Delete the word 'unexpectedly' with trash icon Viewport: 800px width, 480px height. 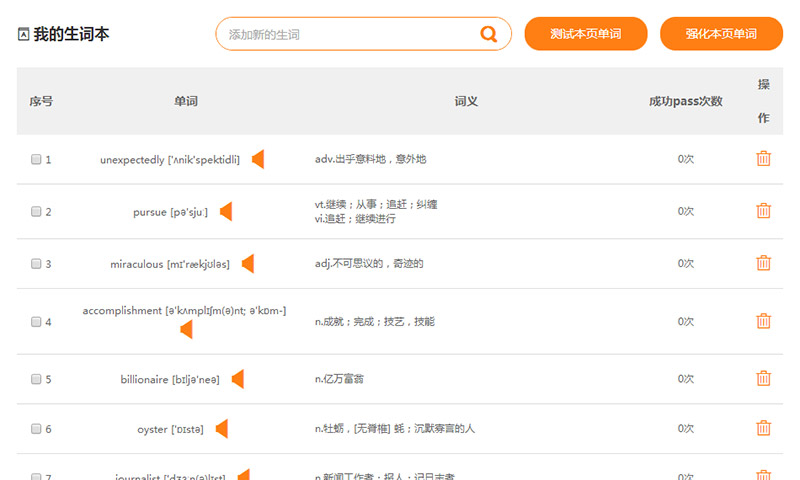[763, 159]
